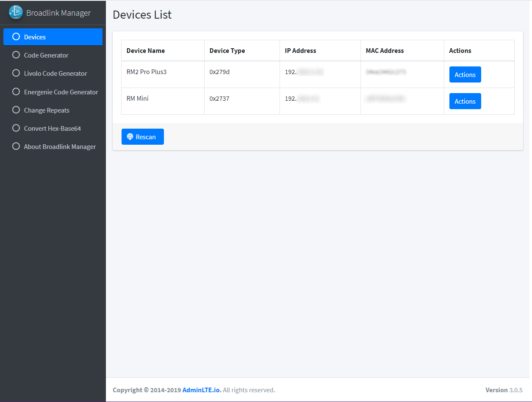Click the circle icon beside Convert Hex-Base64
532x402 pixels.
[x=16, y=128]
